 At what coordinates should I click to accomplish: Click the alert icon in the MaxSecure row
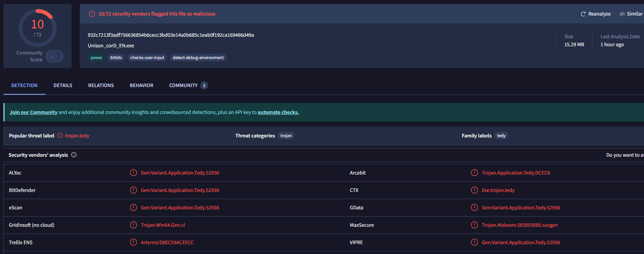pos(474,225)
